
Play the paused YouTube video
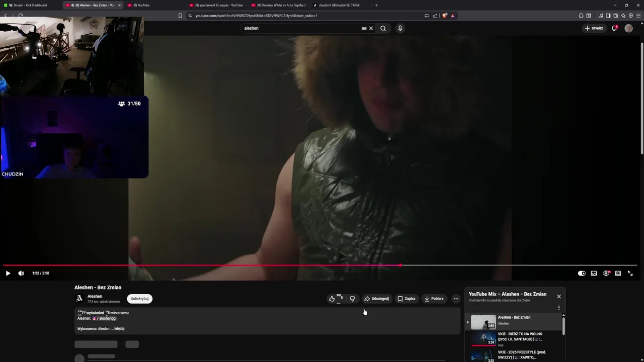coord(8,274)
